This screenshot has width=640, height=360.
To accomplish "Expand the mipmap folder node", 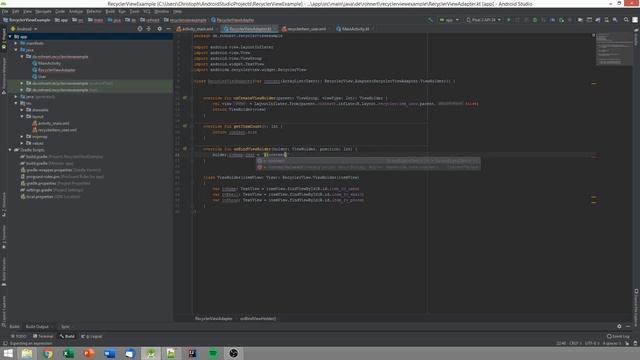I will pyautogui.click(x=22, y=136).
